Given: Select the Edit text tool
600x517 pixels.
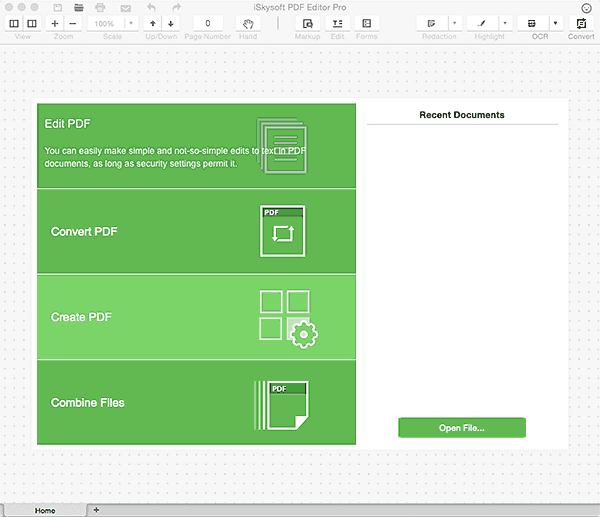Looking at the screenshot, I should coord(337,24).
